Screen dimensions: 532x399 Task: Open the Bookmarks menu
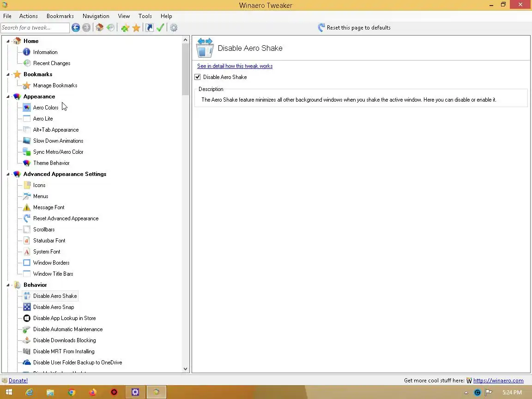pos(60,16)
